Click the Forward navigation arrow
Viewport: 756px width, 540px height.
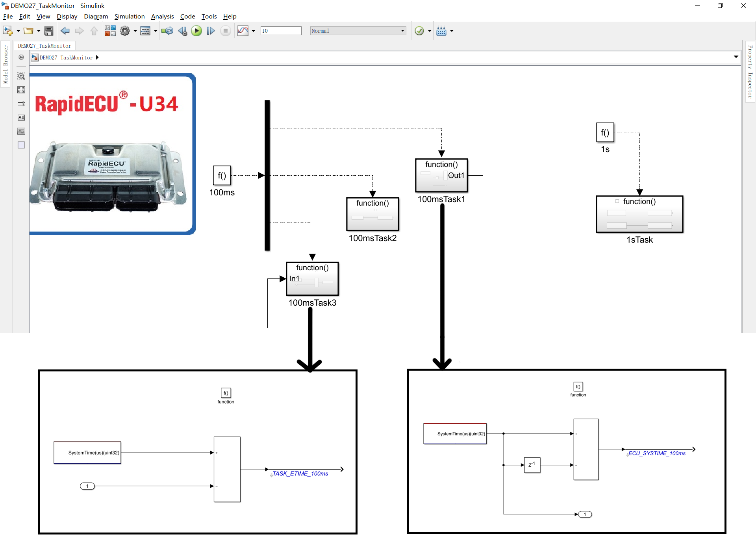click(80, 31)
